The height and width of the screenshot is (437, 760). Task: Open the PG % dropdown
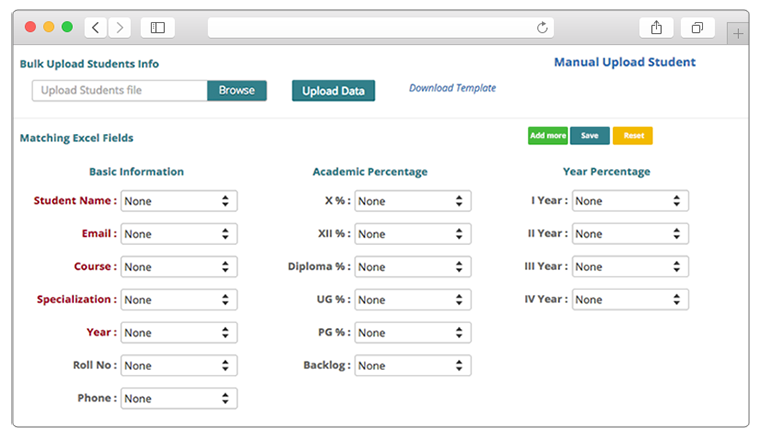412,333
